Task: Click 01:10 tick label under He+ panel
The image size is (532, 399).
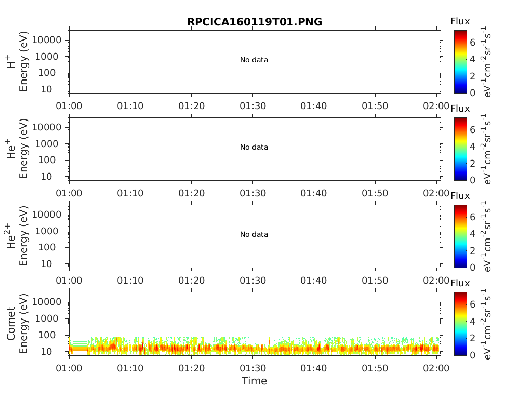Action: click(x=130, y=193)
